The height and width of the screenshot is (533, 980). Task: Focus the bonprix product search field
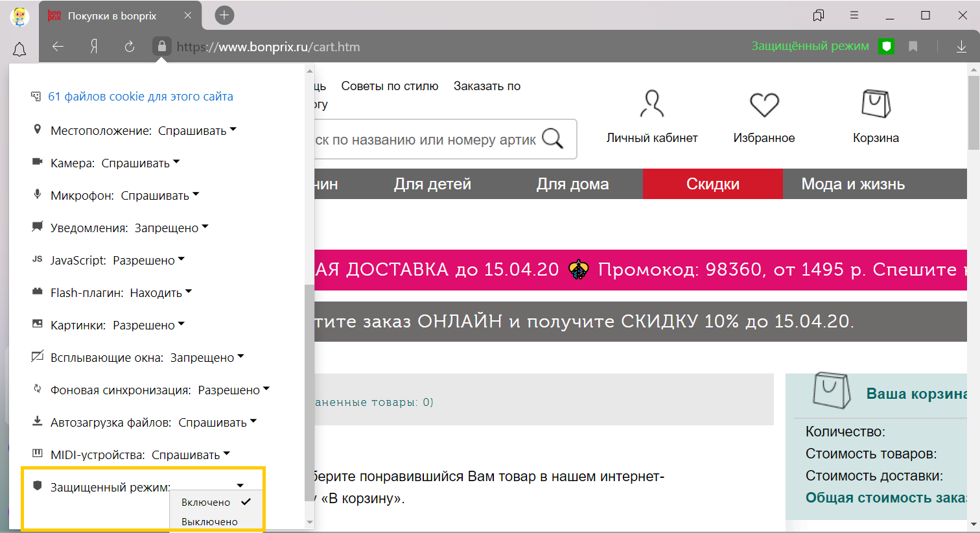[x=425, y=139]
